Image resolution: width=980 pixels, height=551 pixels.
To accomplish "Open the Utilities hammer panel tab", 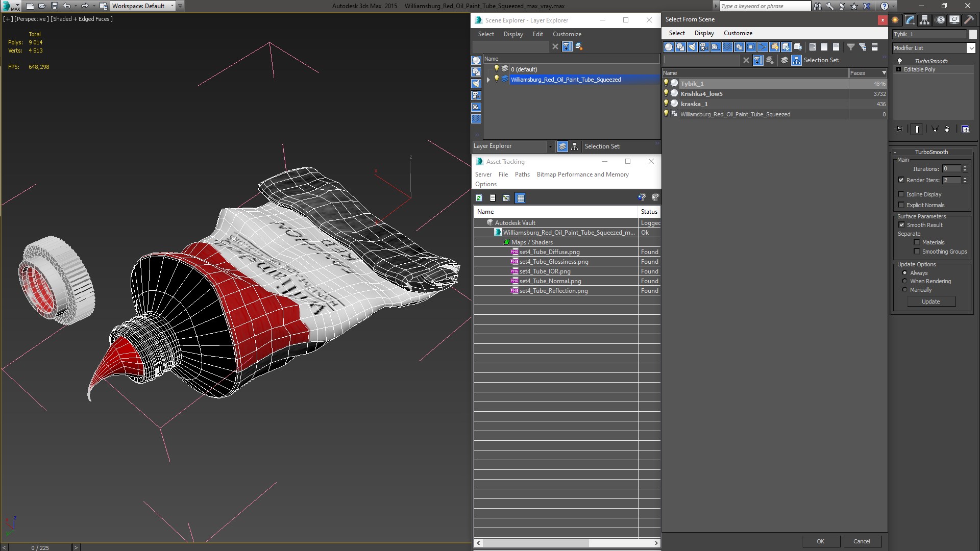I will click(x=969, y=20).
